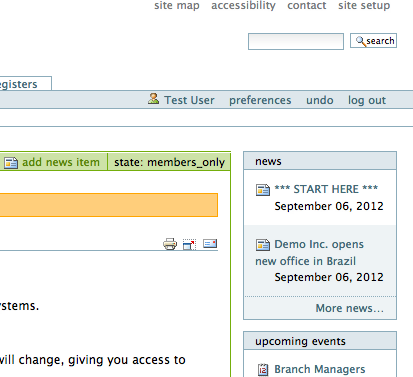Toggle full screen mode icon
This screenshot has width=413, height=377.
click(189, 244)
